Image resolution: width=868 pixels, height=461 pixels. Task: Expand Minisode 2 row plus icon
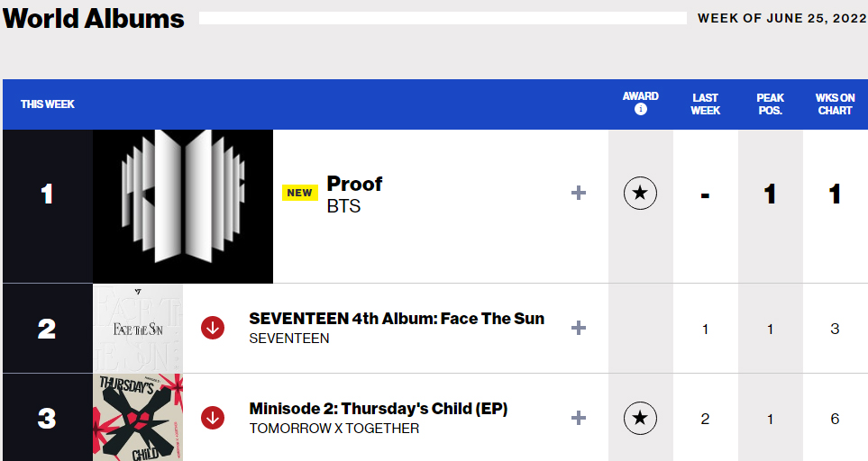(x=579, y=418)
